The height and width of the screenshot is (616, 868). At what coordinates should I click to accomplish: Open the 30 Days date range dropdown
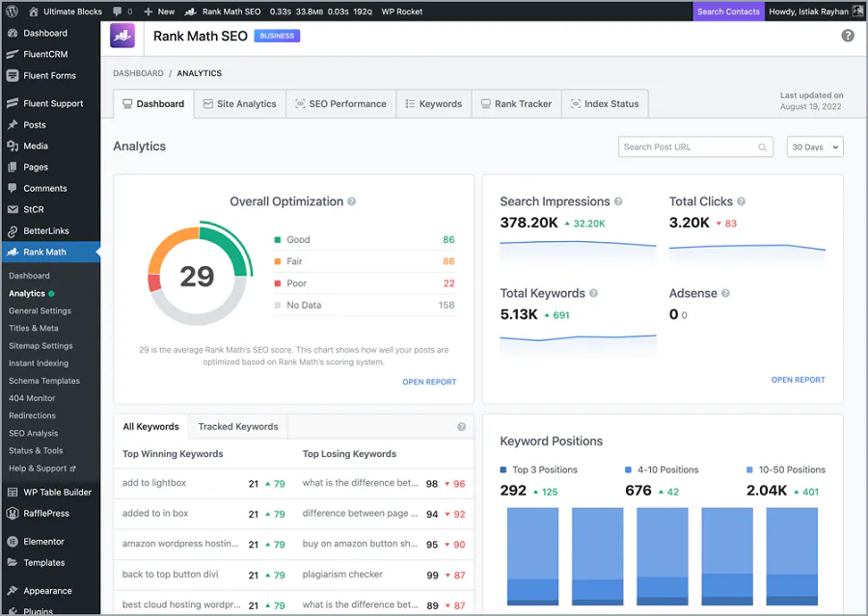click(x=814, y=147)
